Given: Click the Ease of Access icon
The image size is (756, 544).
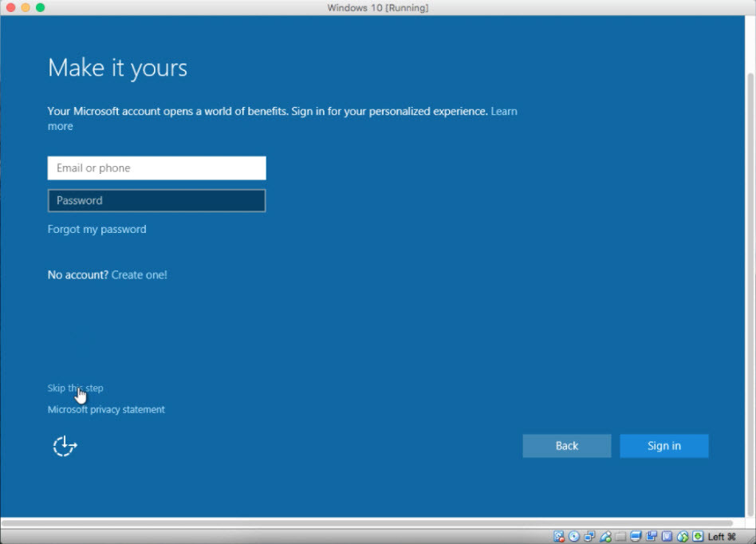Looking at the screenshot, I should pos(65,446).
